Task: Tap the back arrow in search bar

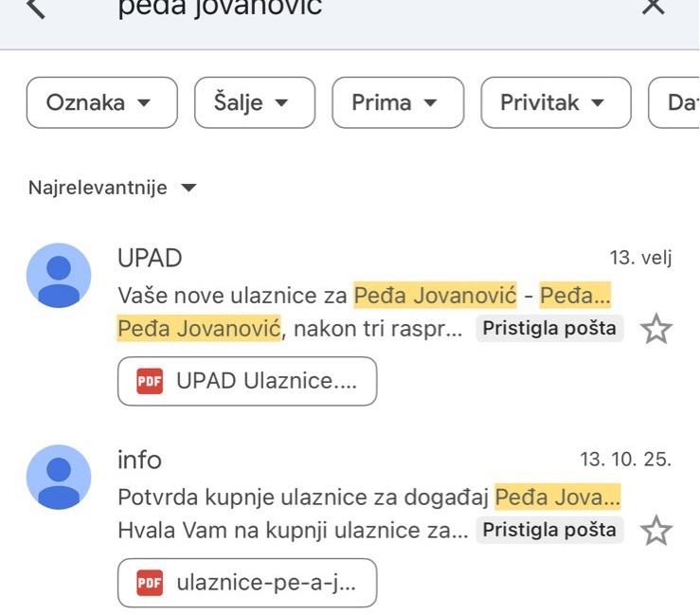Action: coord(35,8)
